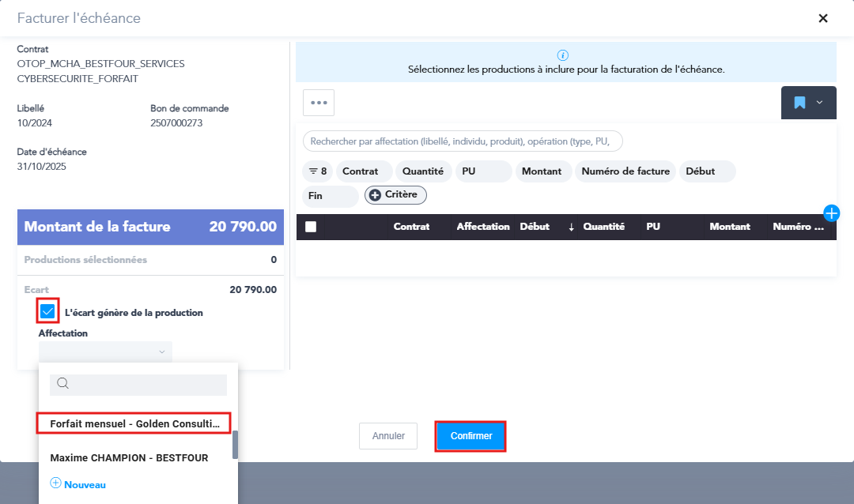Image resolution: width=854 pixels, height=504 pixels.
Task: Select Forfait mensuel - Golden Consulting option
Action: (x=134, y=423)
